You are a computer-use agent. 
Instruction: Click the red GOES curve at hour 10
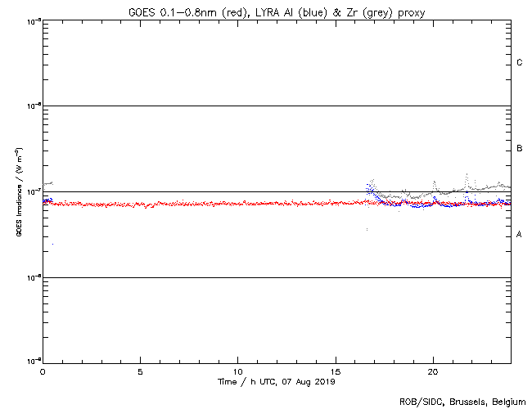click(x=237, y=204)
